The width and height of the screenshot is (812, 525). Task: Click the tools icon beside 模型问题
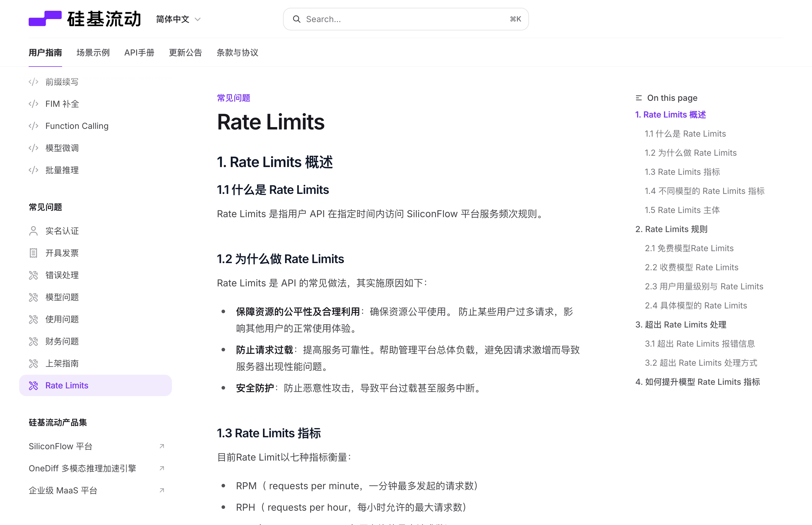[x=33, y=297]
